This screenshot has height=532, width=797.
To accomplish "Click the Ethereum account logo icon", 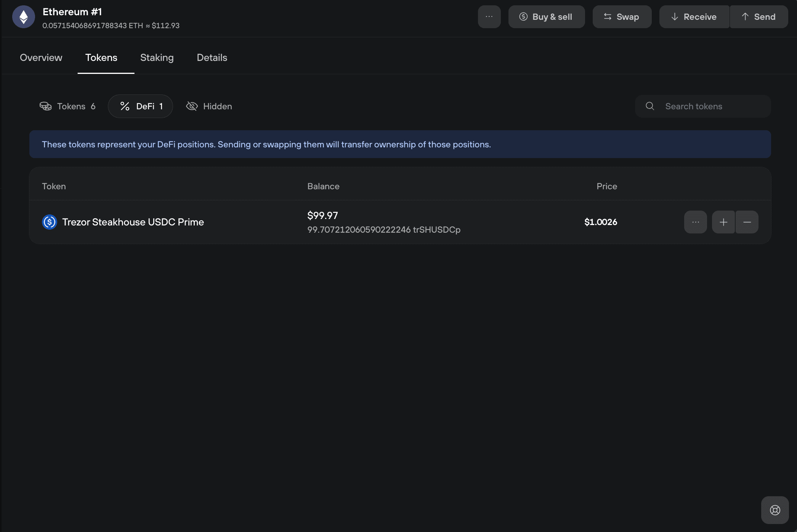I will tap(24, 17).
